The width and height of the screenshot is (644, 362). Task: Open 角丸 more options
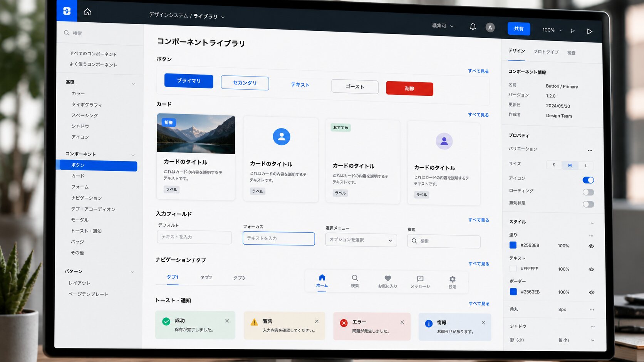(592, 310)
